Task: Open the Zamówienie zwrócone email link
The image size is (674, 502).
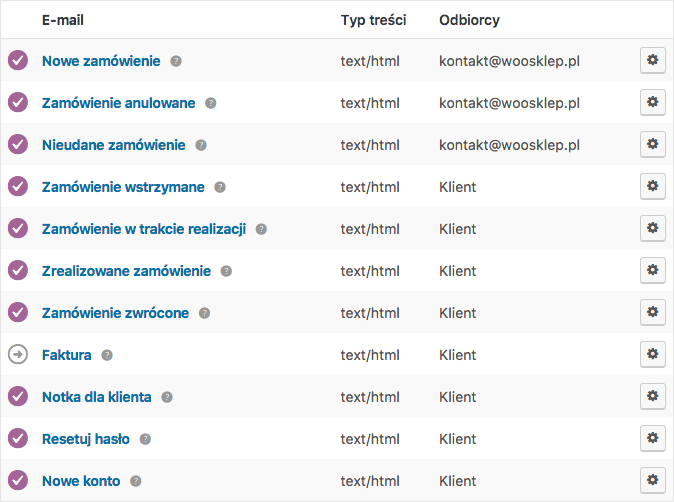Action: pos(115,313)
